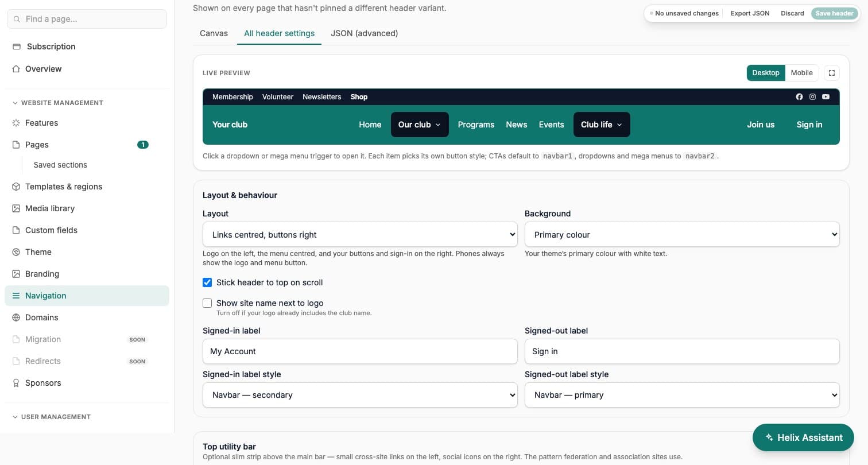Image resolution: width=868 pixels, height=465 pixels.
Task: Click the Sponsors award icon
Action: point(16,383)
